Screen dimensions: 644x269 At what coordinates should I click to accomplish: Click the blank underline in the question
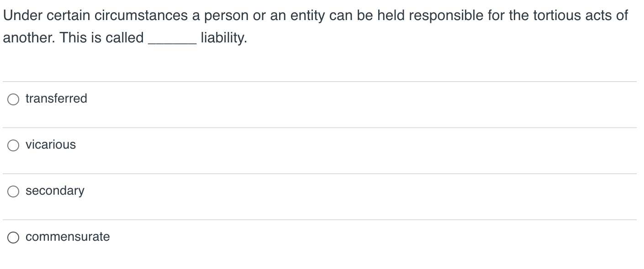[173, 42]
